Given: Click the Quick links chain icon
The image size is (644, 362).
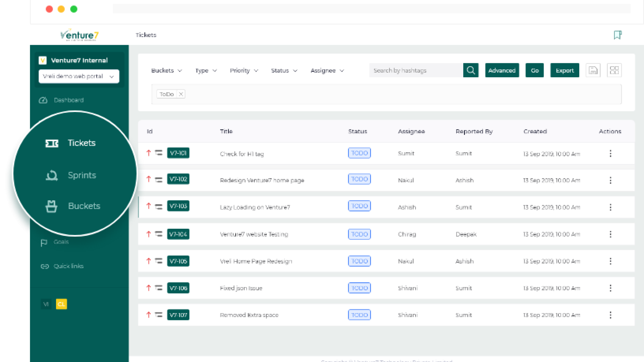Looking at the screenshot, I should click(45, 266).
